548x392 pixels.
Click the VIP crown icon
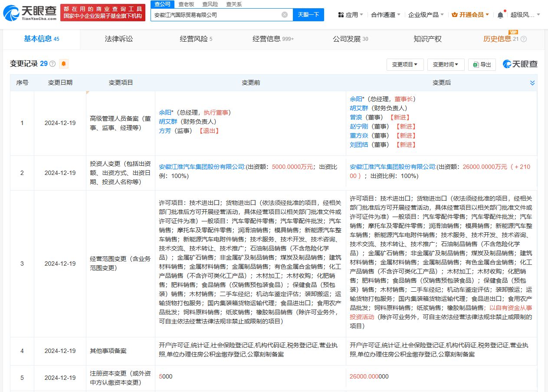tap(455, 15)
